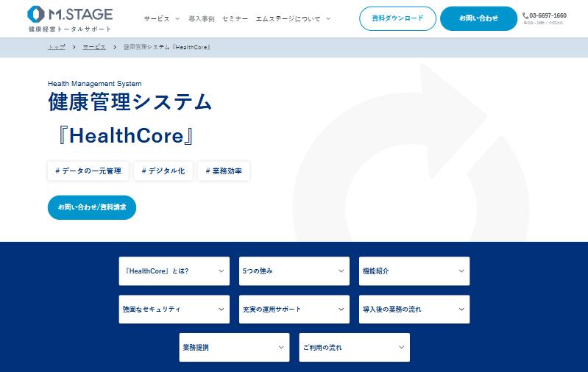Jump to 強固なセキュリティ section
This screenshot has width=588, height=372.
click(174, 309)
